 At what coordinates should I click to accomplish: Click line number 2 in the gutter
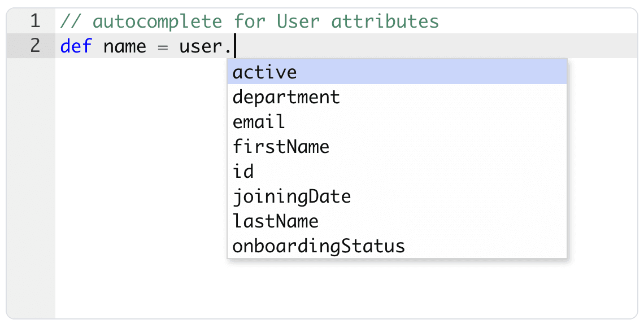coord(35,46)
